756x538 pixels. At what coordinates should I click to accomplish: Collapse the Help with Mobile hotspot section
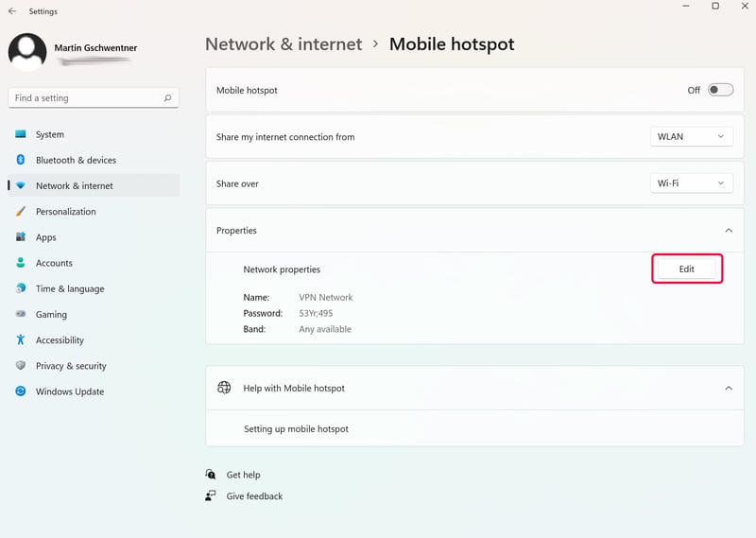click(x=729, y=388)
